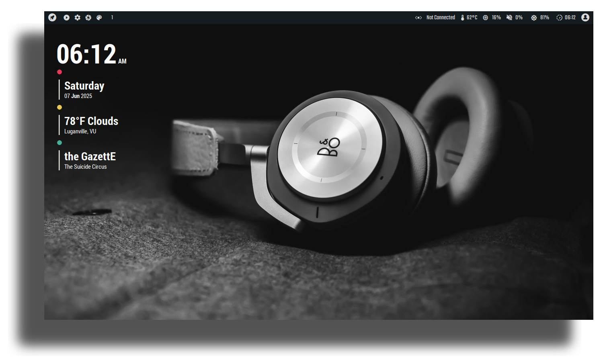Viewport: 603px width, 364px height.
Task: Open settings via the gear icon
Action: click(x=77, y=17)
